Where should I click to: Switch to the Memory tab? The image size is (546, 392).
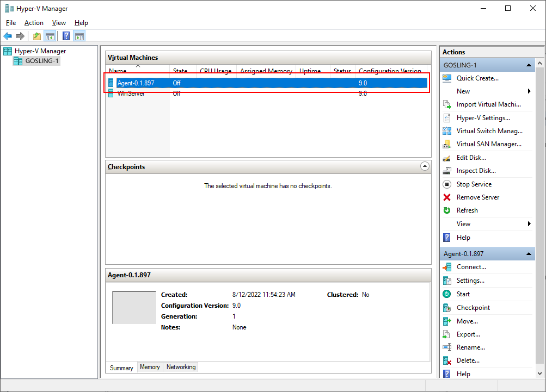[150, 367]
